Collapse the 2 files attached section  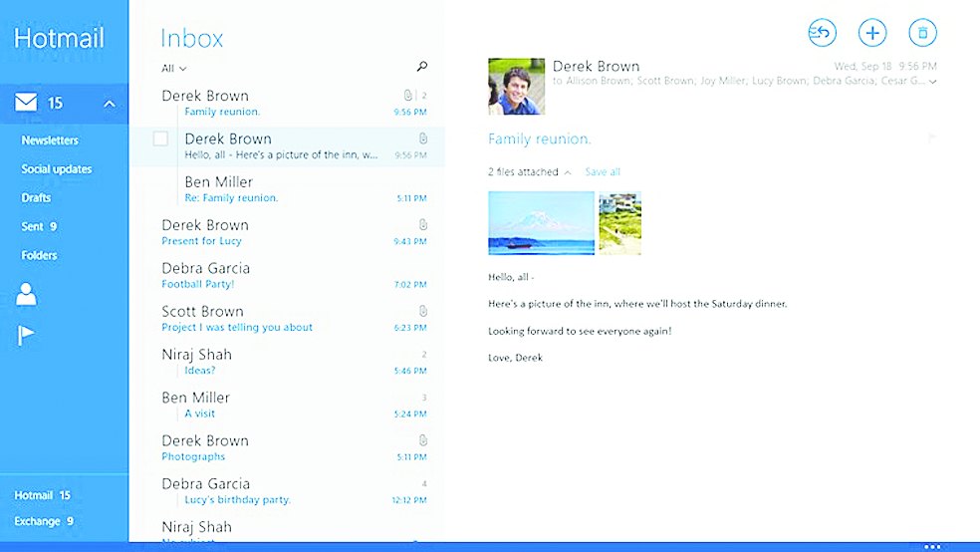(x=567, y=172)
